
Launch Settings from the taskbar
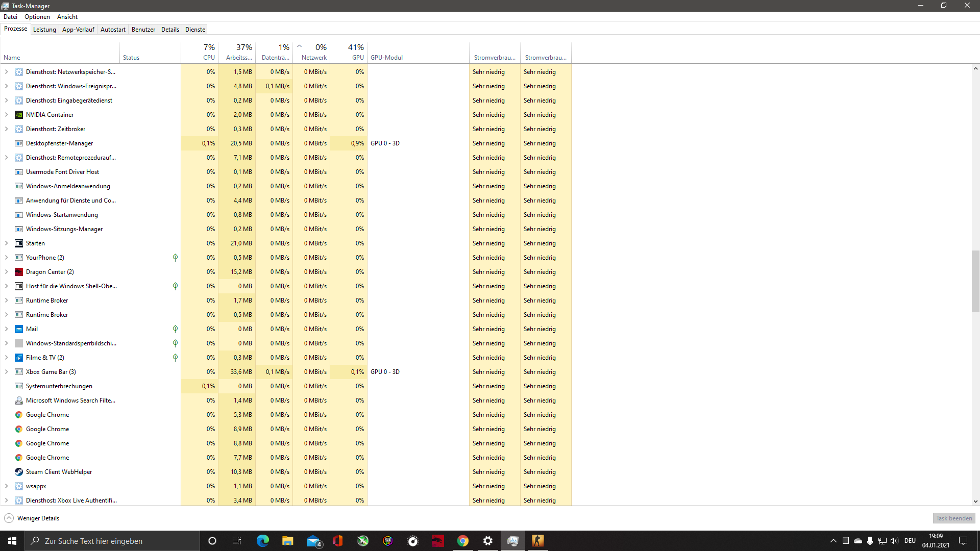point(487,541)
